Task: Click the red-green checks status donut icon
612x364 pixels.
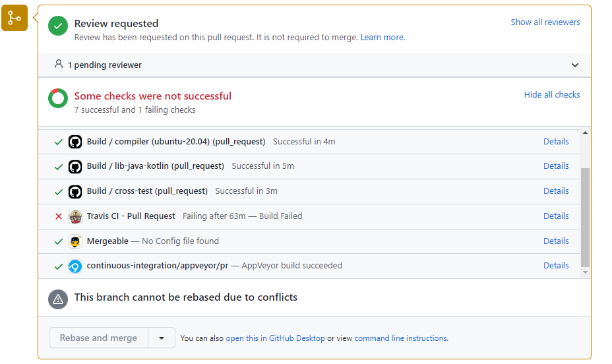Action: (x=58, y=98)
